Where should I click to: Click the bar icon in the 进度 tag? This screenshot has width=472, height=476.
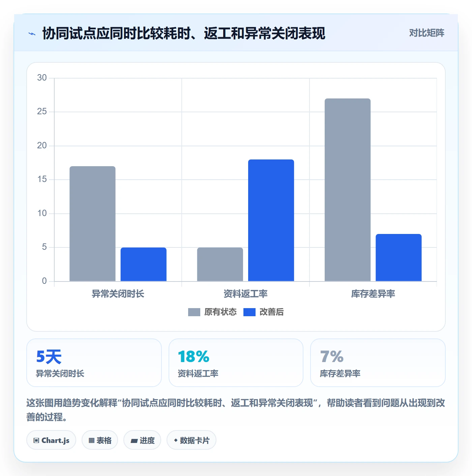[134, 441]
